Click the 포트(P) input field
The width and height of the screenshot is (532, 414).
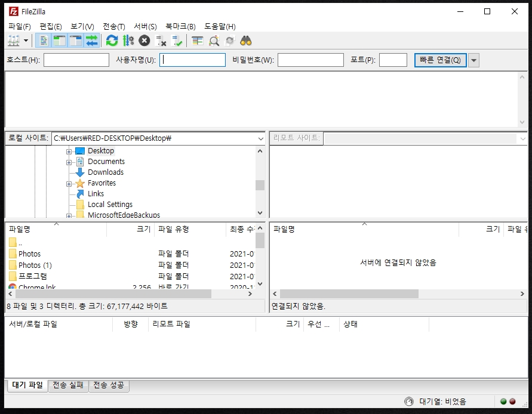[x=393, y=60]
